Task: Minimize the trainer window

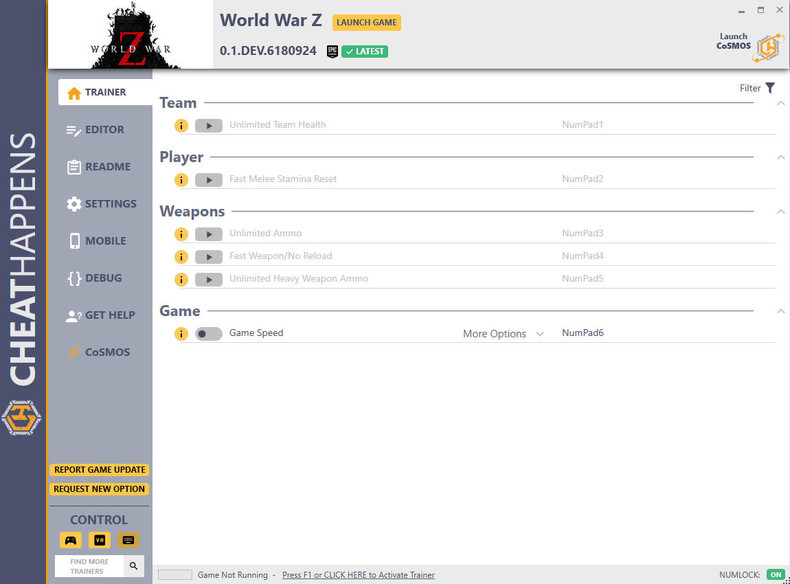Action: click(x=741, y=11)
